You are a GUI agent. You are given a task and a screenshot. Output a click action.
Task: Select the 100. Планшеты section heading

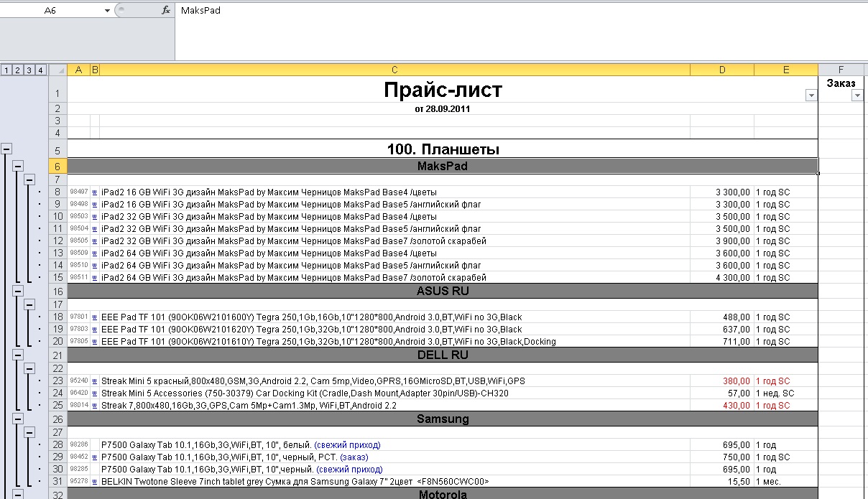[443, 149]
